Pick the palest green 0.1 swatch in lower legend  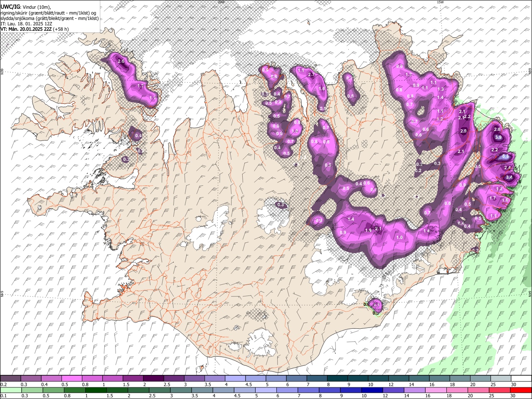point(11,390)
